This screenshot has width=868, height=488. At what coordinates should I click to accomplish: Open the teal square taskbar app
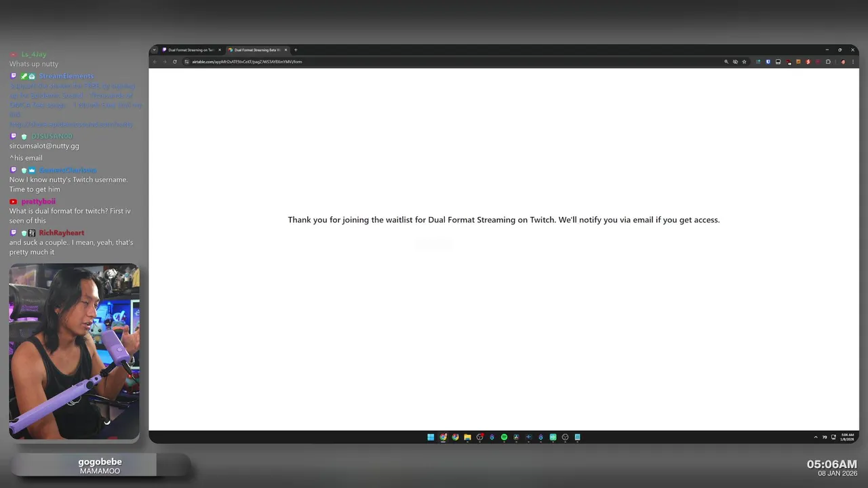tap(553, 437)
